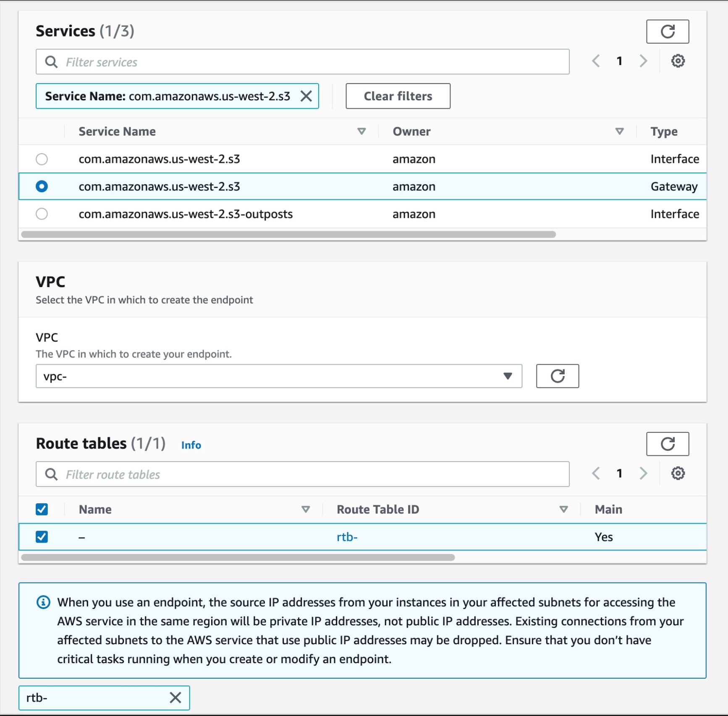Go to next page of Services
Screen dimensions: 728x716
tap(643, 61)
